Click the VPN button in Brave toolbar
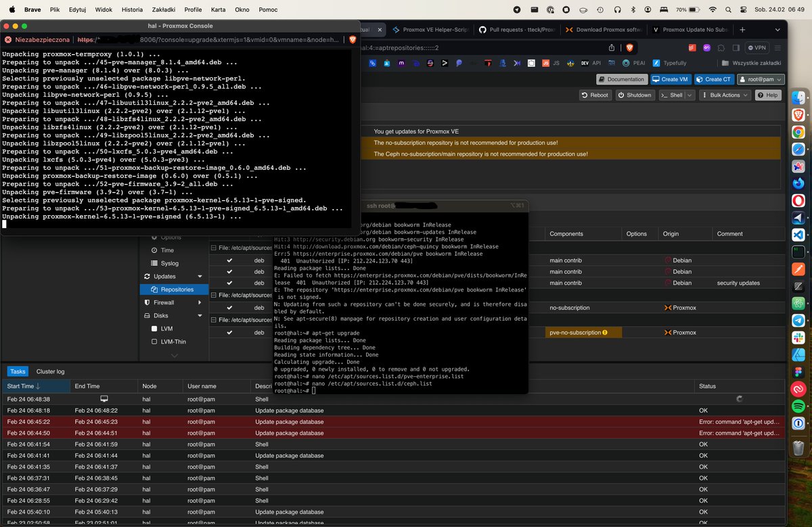The height and width of the screenshot is (527, 812). coord(757,48)
